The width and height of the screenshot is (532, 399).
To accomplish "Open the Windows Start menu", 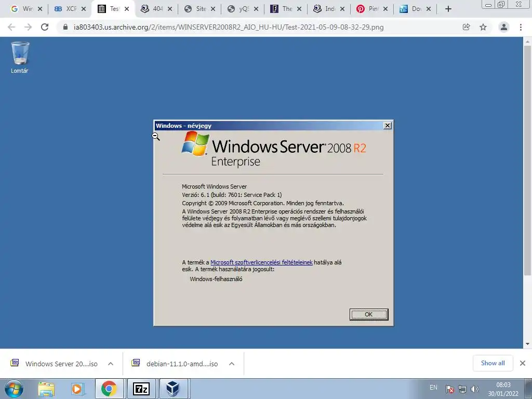I will (x=14, y=389).
